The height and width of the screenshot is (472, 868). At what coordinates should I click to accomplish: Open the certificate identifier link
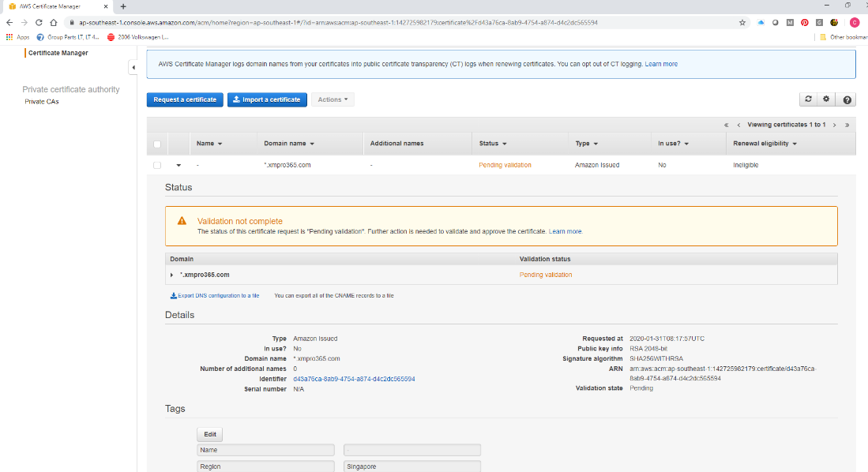[354, 379]
